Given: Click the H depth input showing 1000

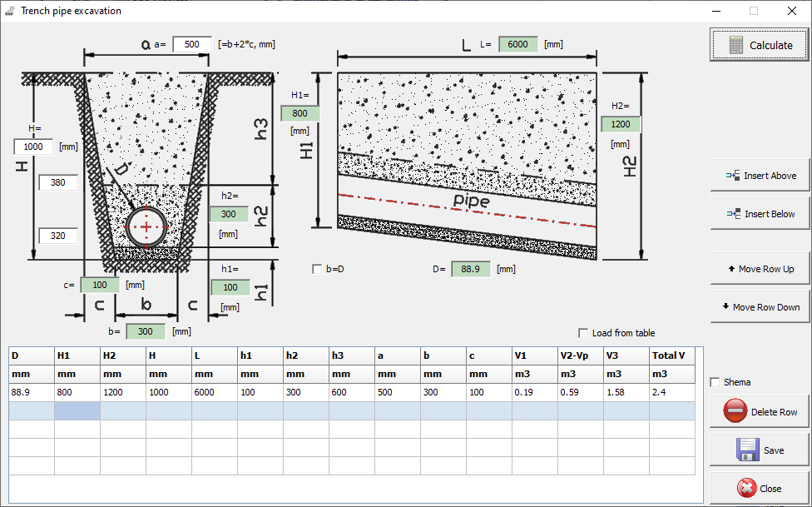Looking at the screenshot, I should click(33, 147).
